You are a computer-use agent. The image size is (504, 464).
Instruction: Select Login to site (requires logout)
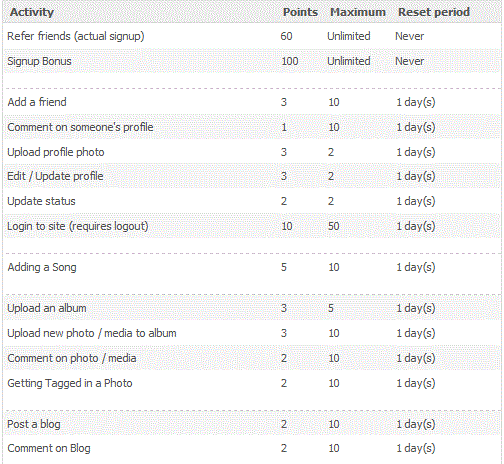(78, 226)
